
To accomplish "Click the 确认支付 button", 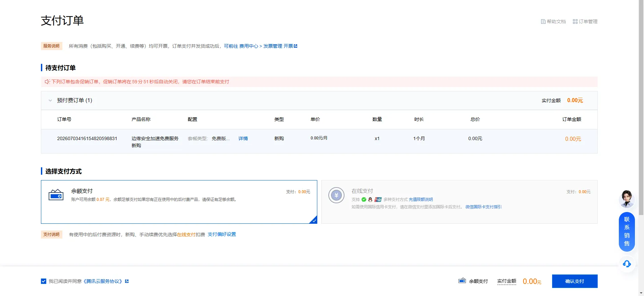I will click(575, 281).
